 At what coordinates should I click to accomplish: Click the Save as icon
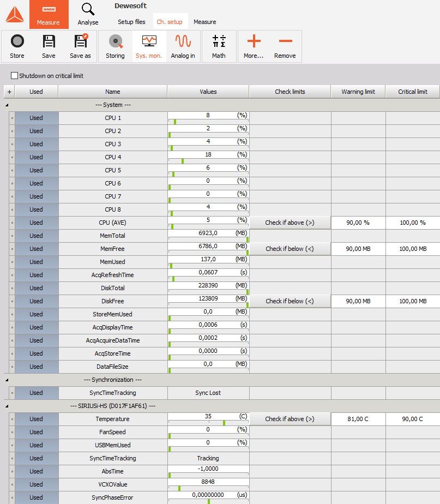(x=80, y=46)
